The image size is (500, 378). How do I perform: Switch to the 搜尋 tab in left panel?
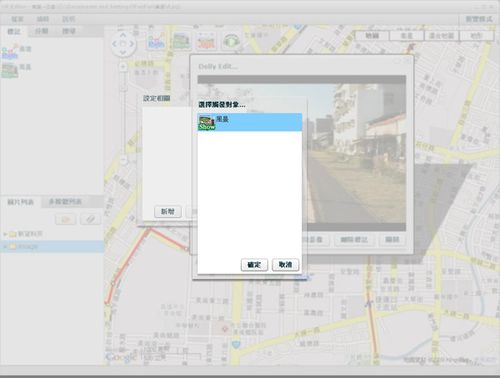pos(69,31)
